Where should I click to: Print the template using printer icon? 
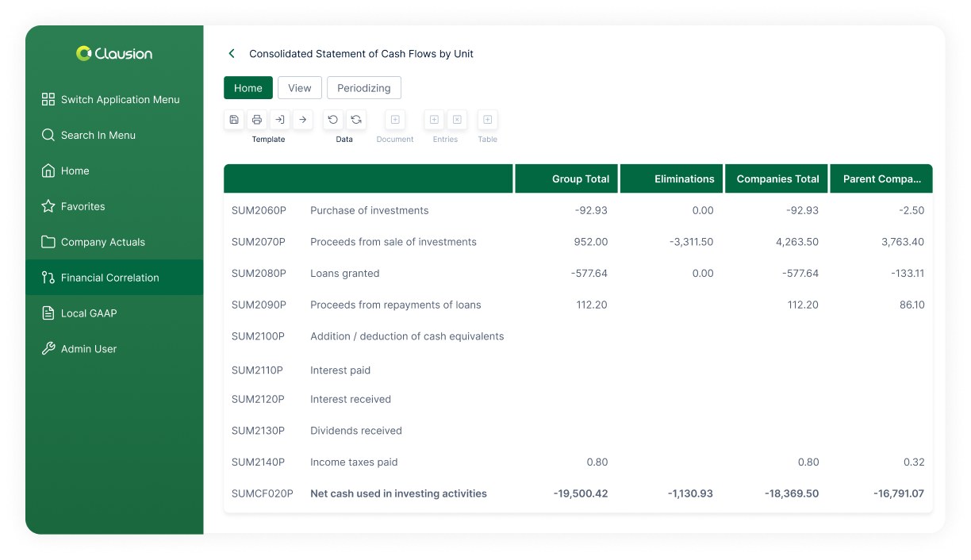point(257,120)
